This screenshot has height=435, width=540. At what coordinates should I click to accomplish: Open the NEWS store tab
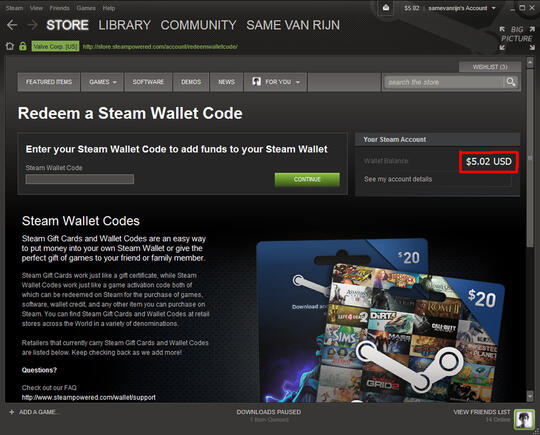point(227,82)
